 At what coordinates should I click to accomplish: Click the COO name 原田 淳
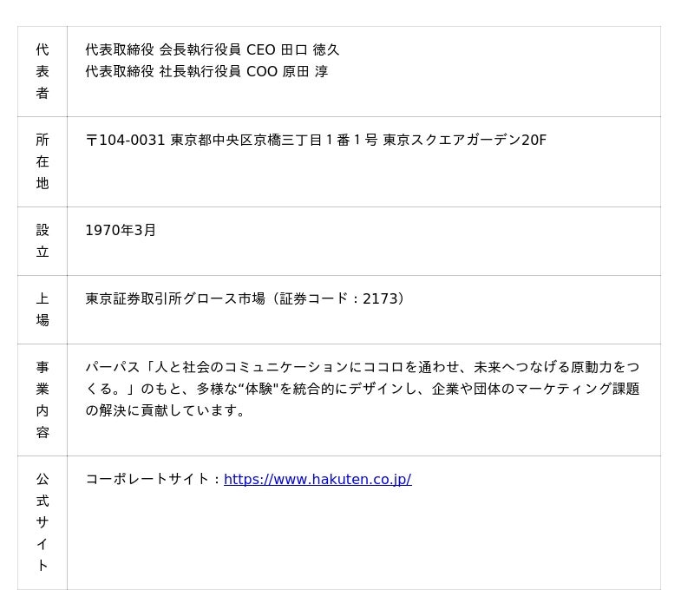tap(304, 71)
